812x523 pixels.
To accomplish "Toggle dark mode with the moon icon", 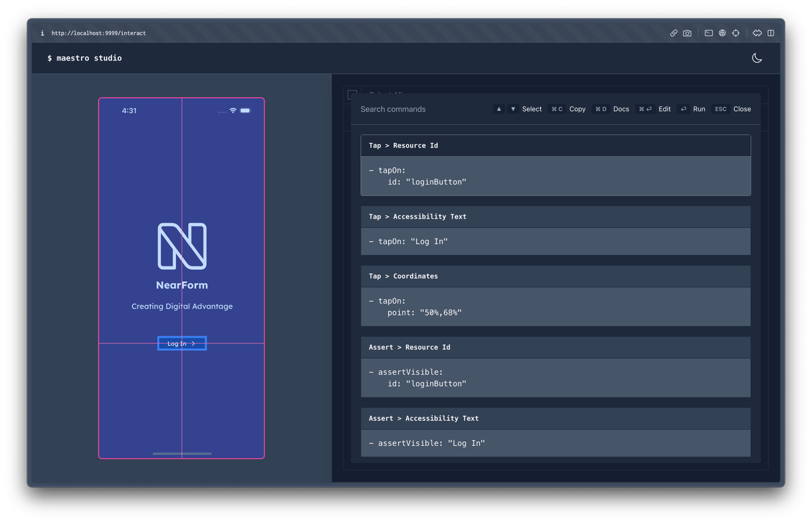I will [x=757, y=58].
